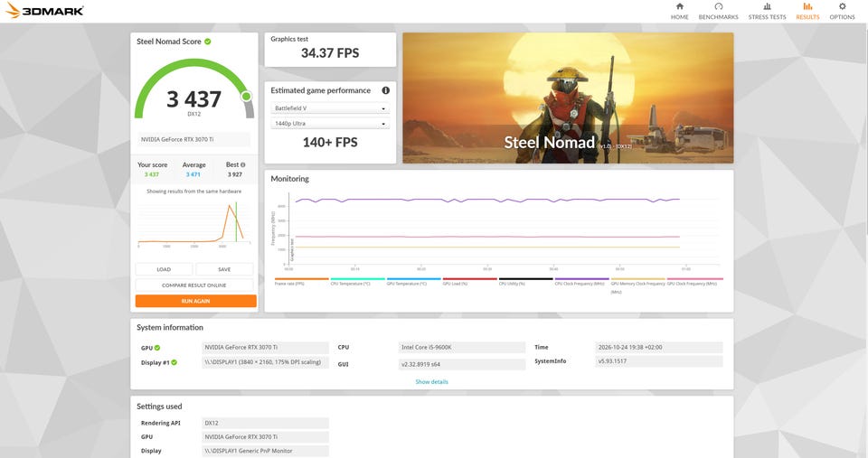Click the Show details link
This screenshot has width=868, height=458.
tap(432, 381)
